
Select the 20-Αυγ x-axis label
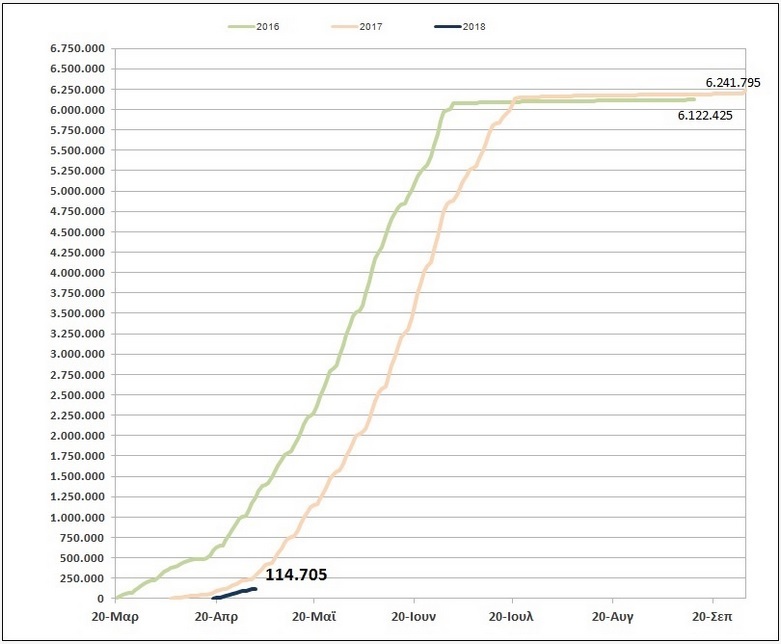613,617
